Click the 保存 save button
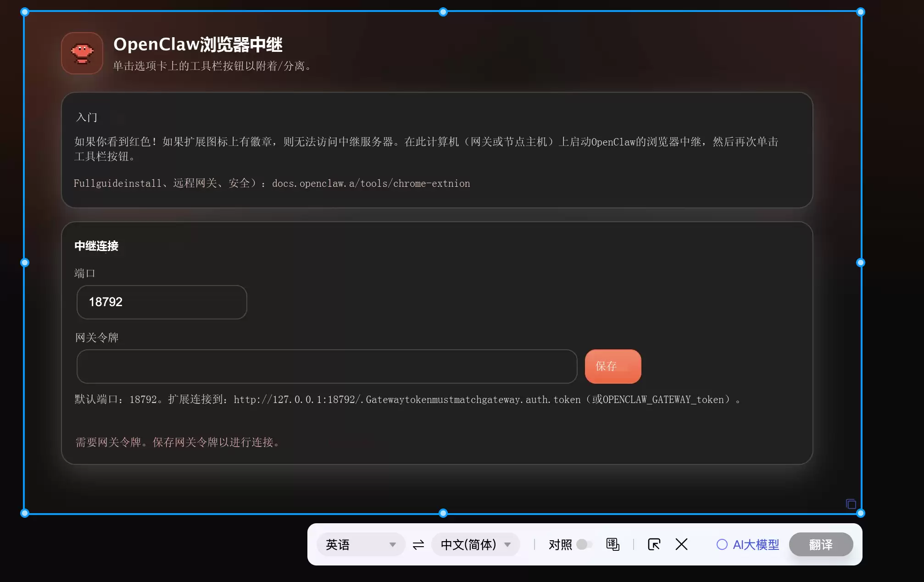This screenshot has width=924, height=582. click(x=612, y=366)
